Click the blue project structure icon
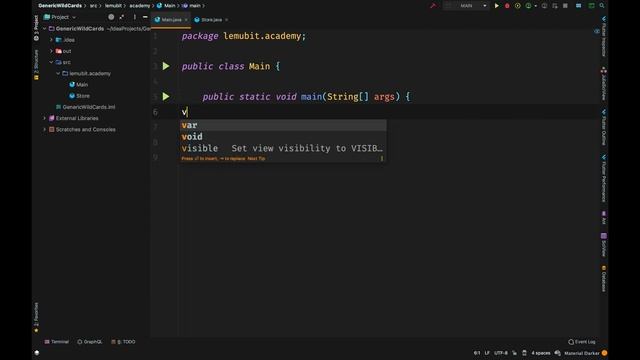Viewport: 640px width, 360px height. [x=578, y=6]
